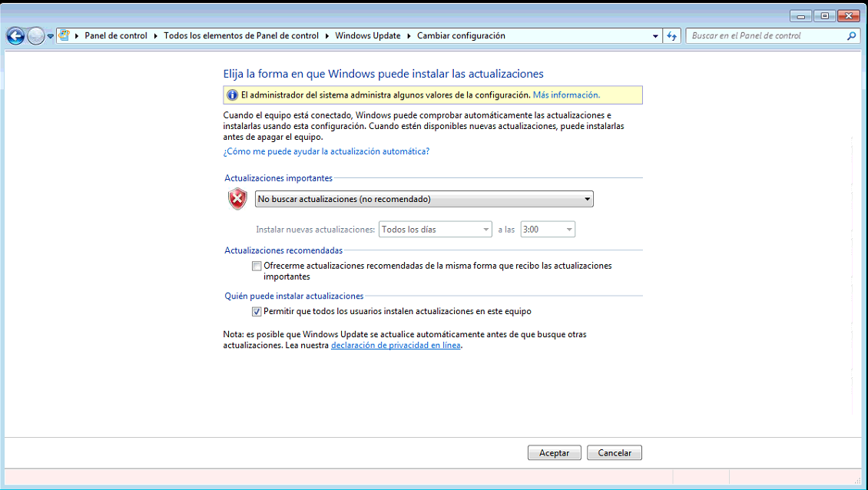Click the recent pages dropdown arrow beside back button
The width and height of the screenshot is (868, 490).
click(49, 35)
